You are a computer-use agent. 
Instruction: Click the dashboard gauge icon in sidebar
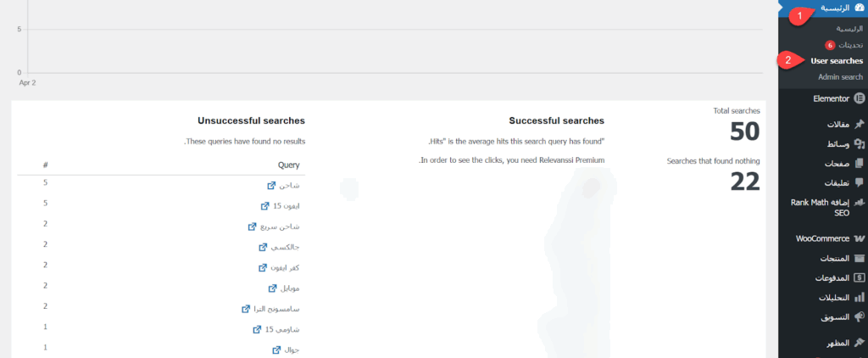tap(860, 8)
